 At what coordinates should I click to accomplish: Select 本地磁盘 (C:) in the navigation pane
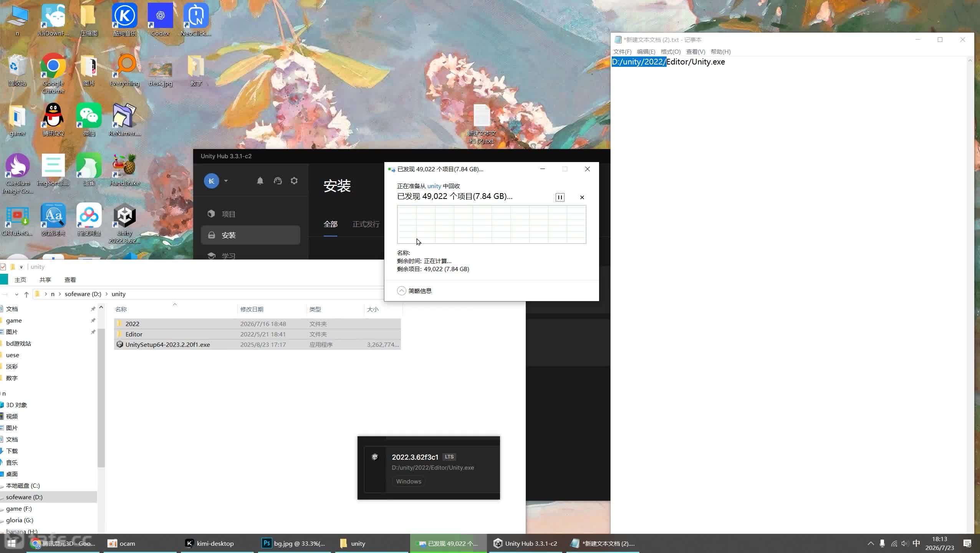click(23, 485)
